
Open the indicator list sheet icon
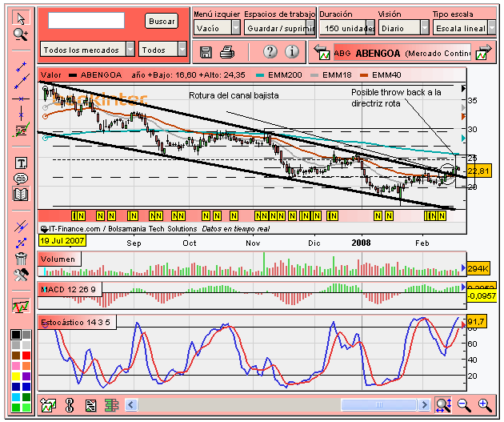point(90,405)
